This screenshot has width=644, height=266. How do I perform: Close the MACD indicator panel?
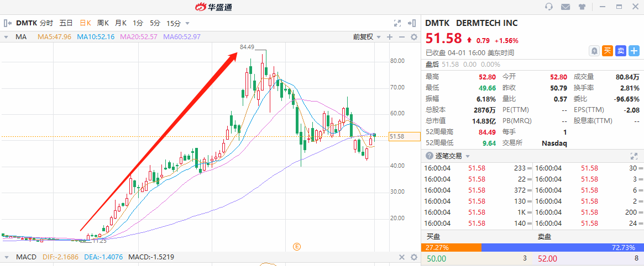click(402, 257)
